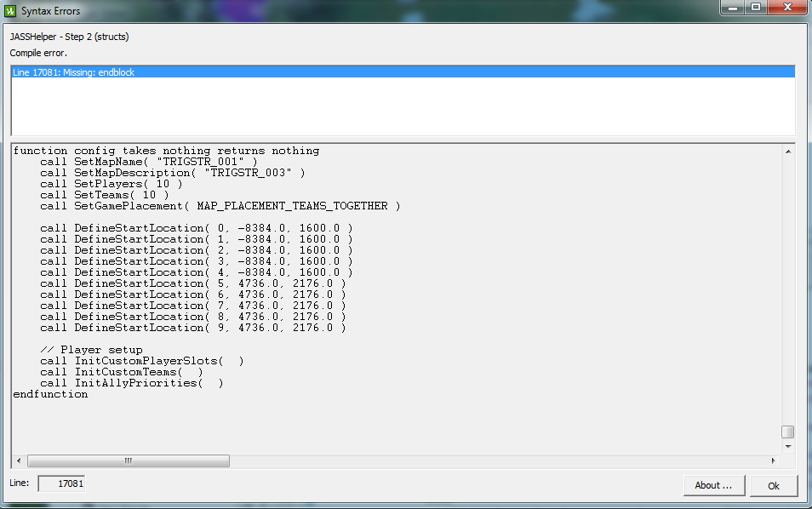Click the Syntax Errors window app icon
The height and width of the screenshot is (509, 812).
(x=10, y=11)
